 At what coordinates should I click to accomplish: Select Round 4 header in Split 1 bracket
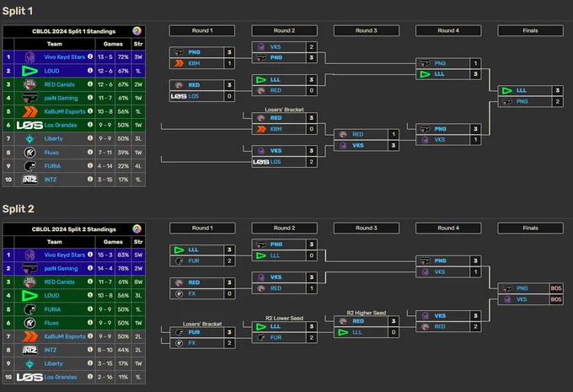click(448, 30)
